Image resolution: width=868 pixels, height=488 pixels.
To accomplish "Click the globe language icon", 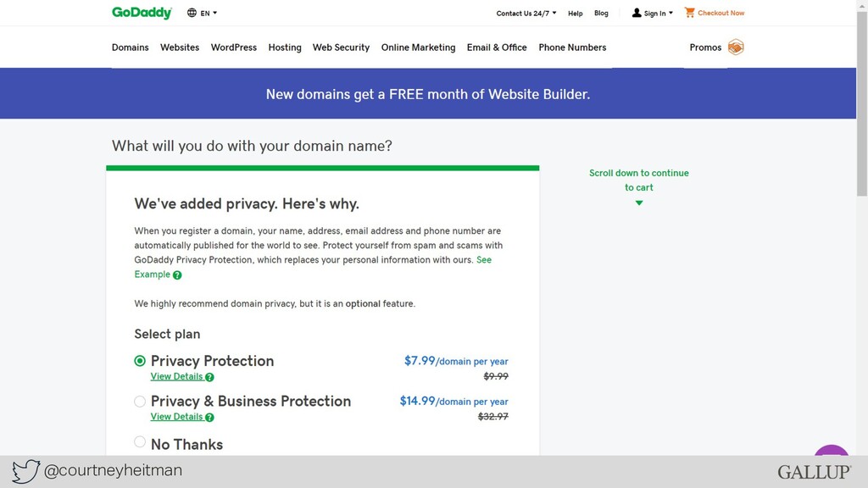I will (192, 13).
